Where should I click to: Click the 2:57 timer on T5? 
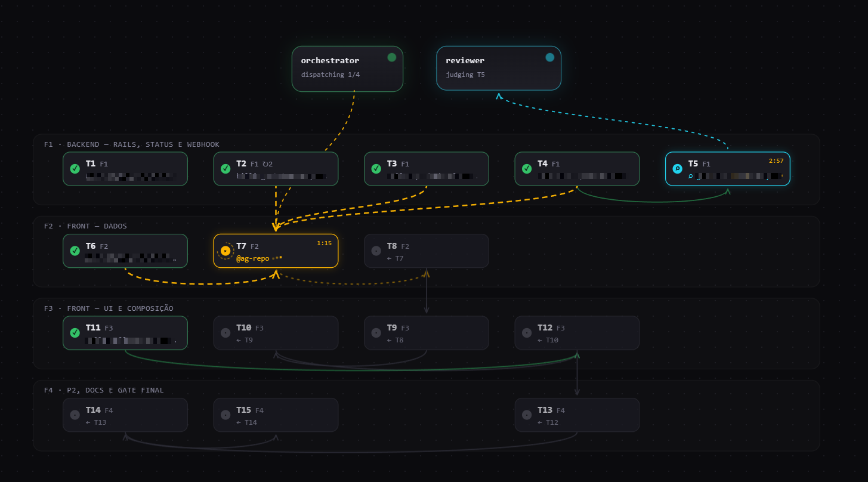pos(776,161)
